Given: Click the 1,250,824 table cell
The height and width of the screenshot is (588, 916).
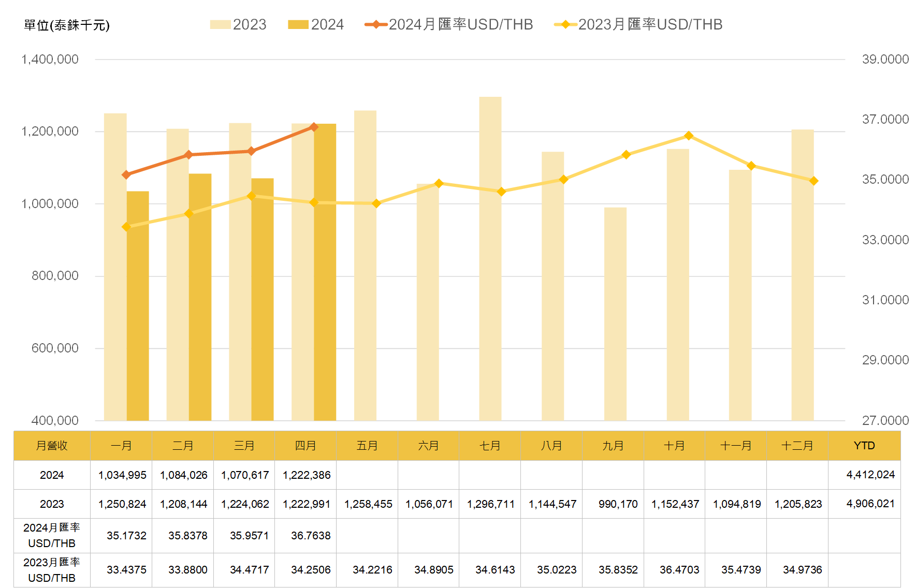Looking at the screenshot, I should (x=122, y=504).
